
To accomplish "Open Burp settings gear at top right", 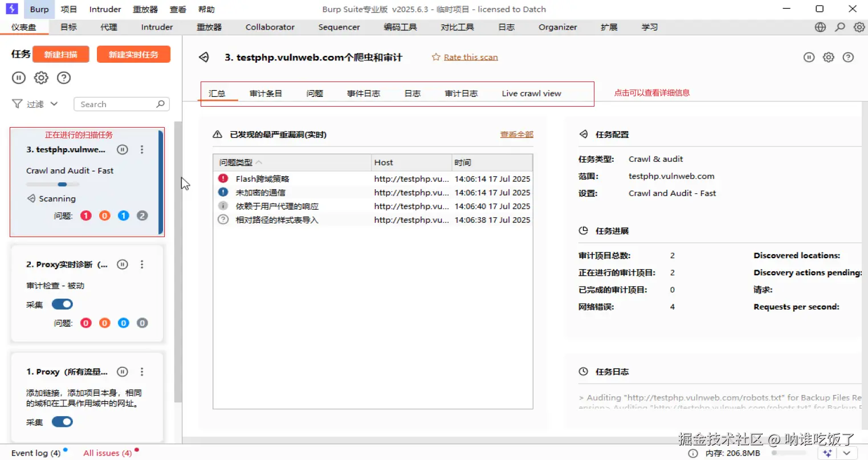I will coord(859,27).
